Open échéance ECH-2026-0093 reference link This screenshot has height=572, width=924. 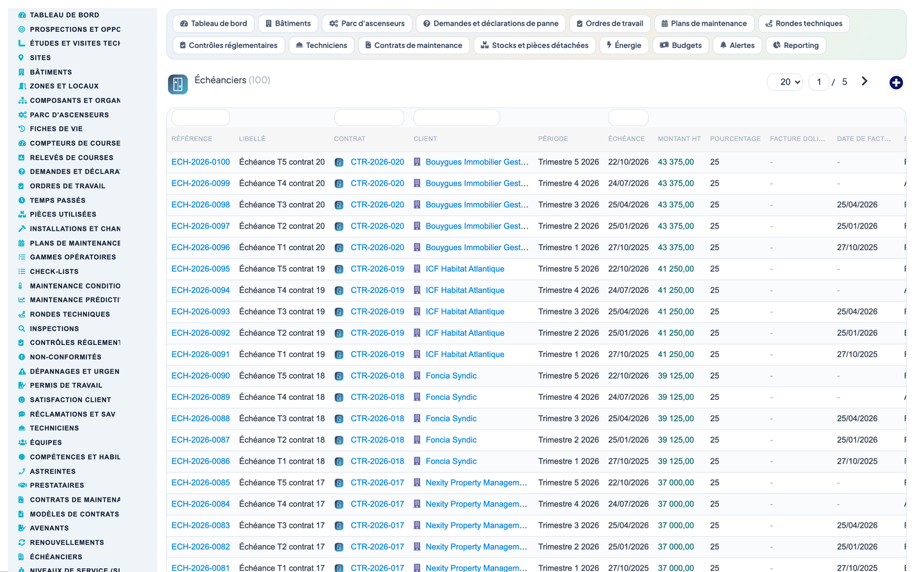201,312
